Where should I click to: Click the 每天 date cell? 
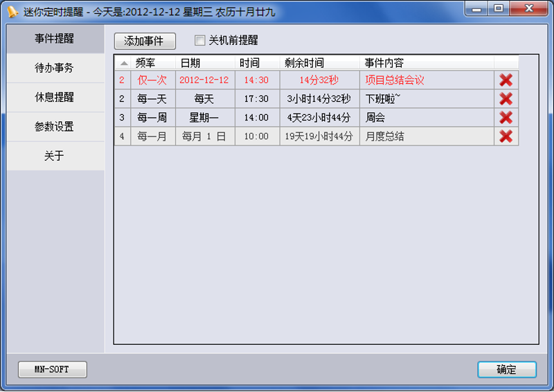tap(205, 99)
